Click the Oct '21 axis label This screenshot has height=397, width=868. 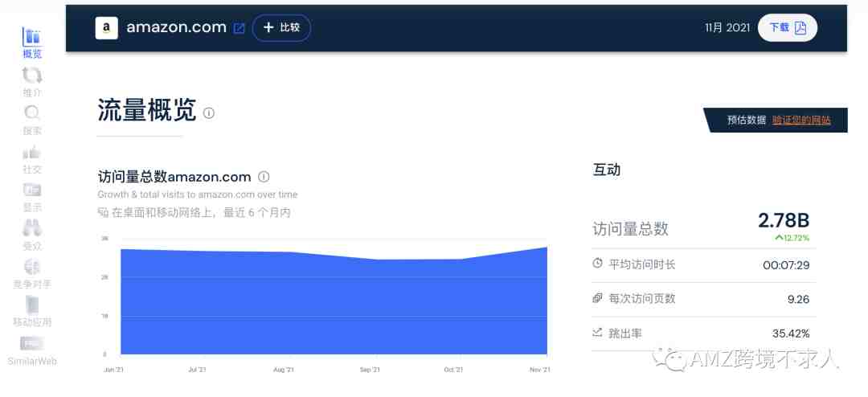pyautogui.click(x=453, y=370)
